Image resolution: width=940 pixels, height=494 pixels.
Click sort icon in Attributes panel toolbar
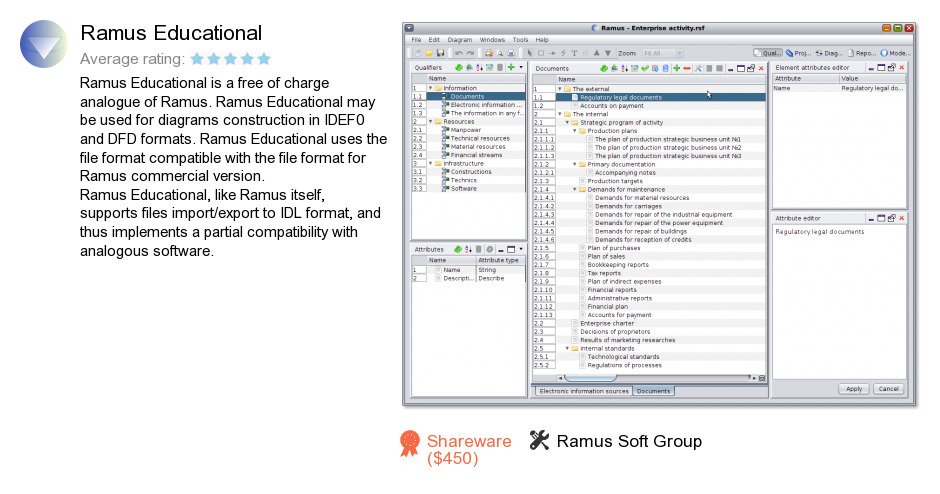[468, 249]
